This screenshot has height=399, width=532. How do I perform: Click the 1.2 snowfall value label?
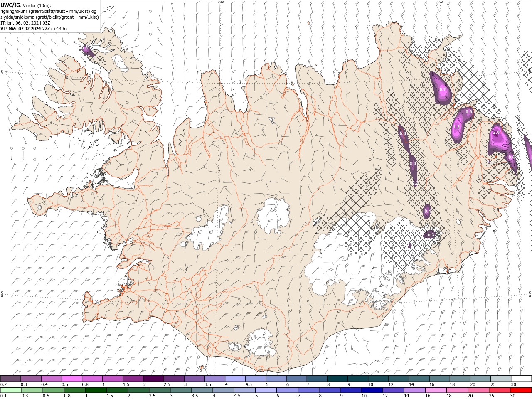[x=456, y=127]
